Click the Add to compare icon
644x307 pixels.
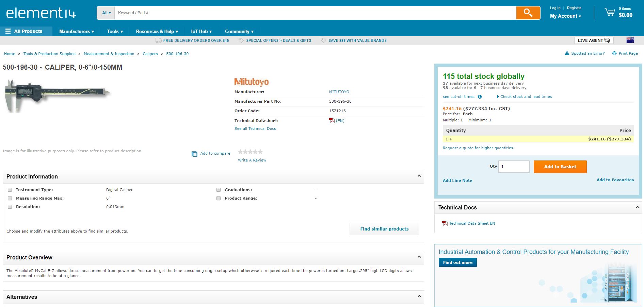[194, 154]
